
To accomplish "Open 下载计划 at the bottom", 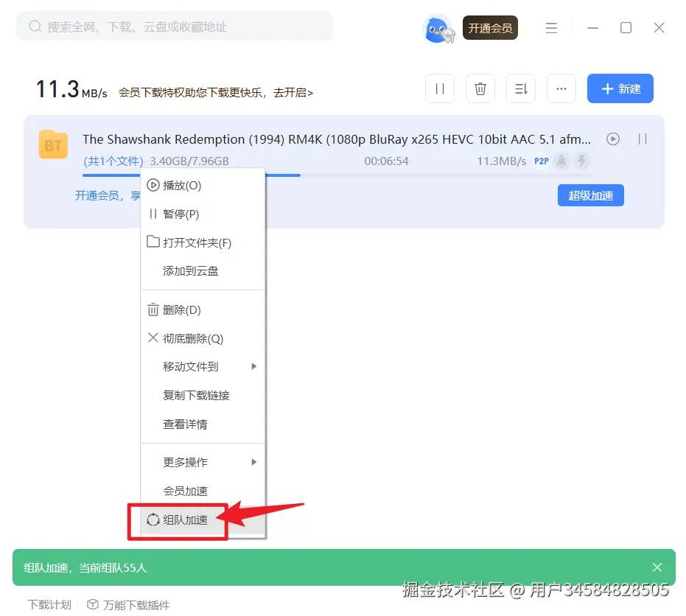I will click(x=49, y=605).
